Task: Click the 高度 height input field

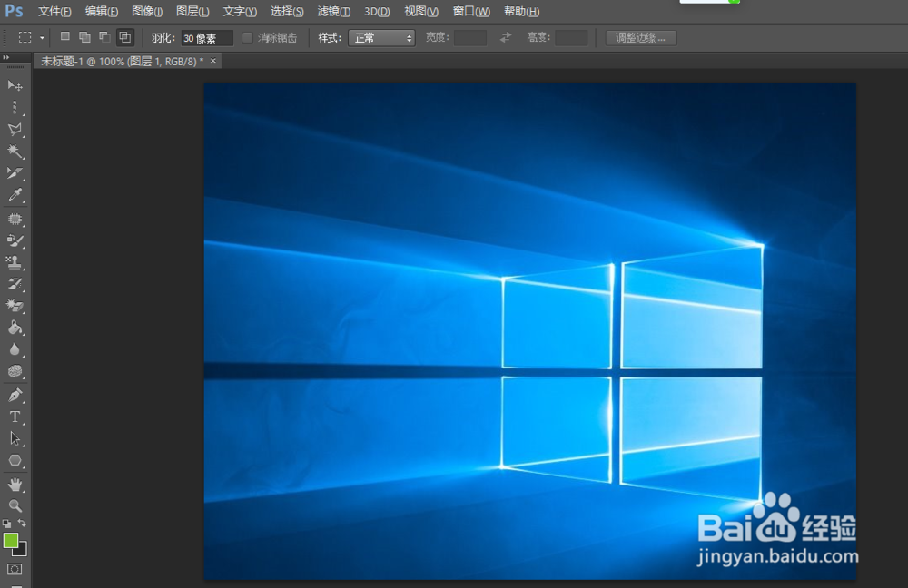Action: (x=571, y=38)
